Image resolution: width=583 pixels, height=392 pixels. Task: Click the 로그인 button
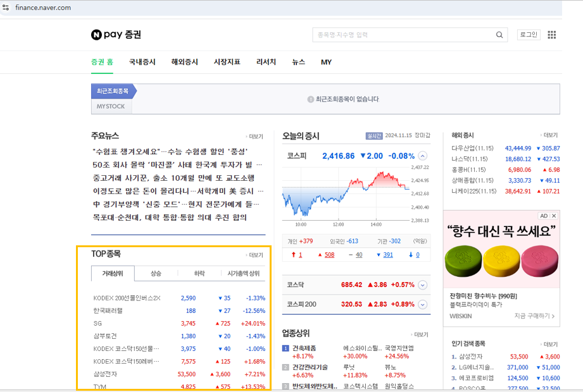tap(529, 35)
